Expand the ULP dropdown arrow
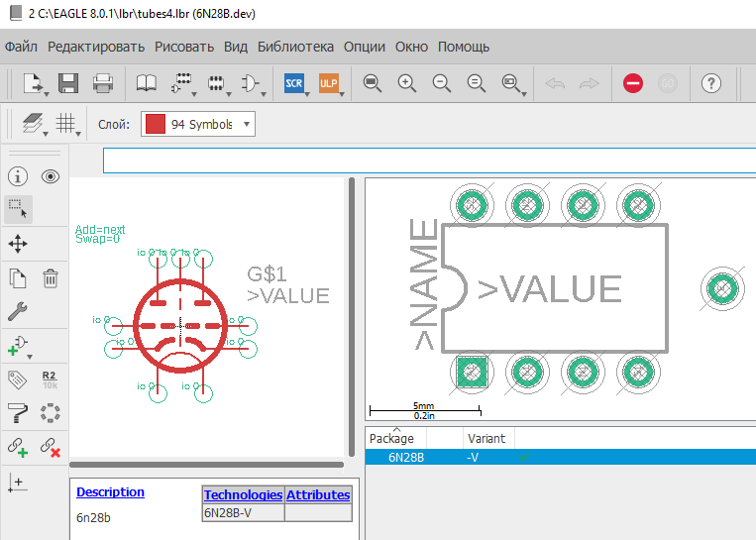 coord(342,94)
